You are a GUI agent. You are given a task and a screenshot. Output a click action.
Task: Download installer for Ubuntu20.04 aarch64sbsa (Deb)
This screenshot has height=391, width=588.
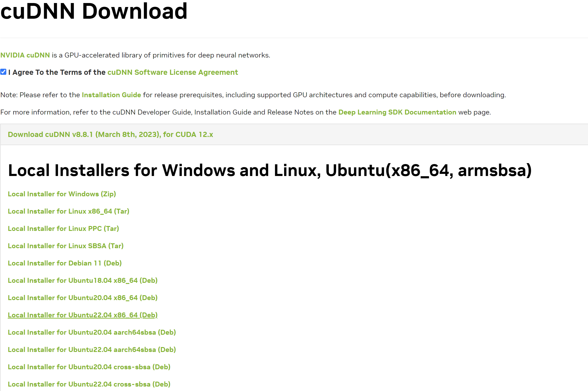(x=92, y=332)
